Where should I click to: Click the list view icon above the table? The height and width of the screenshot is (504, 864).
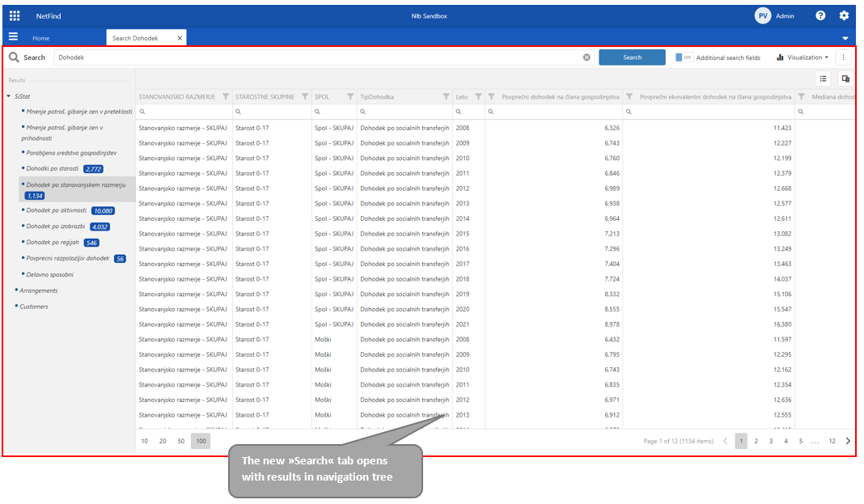click(823, 78)
